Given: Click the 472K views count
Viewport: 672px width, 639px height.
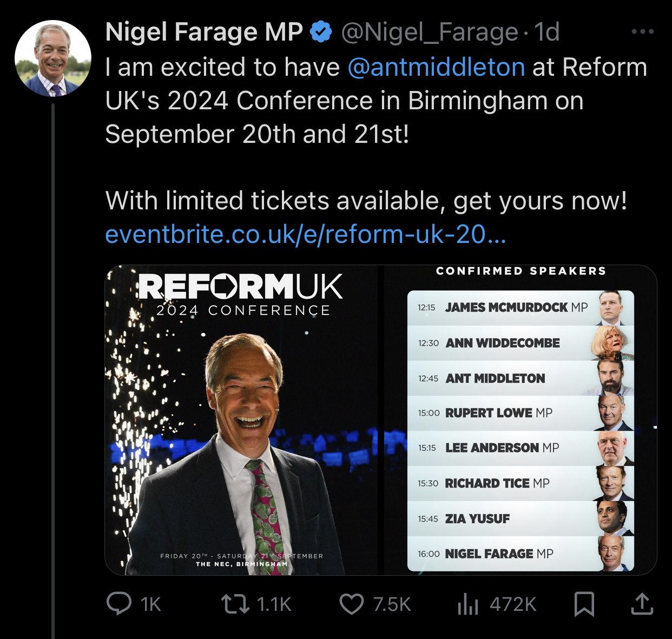Looking at the screenshot, I should click(x=513, y=604).
